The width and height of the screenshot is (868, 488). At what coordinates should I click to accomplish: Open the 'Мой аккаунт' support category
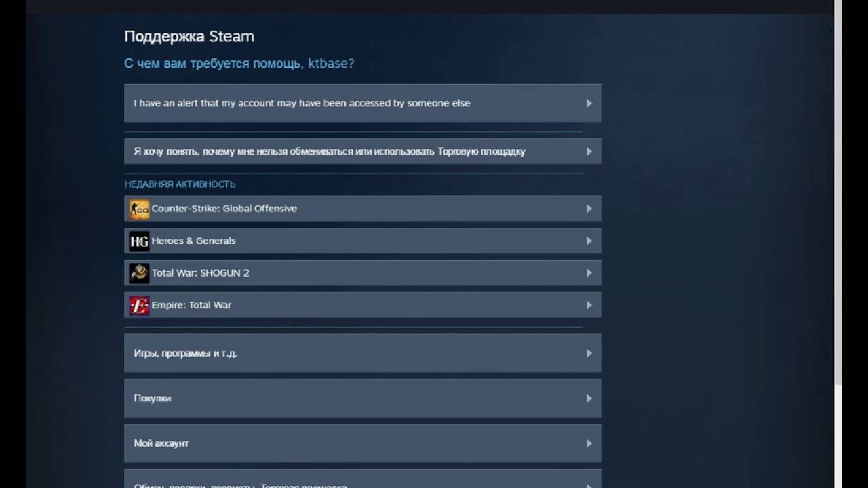click(x=363, y=443)
